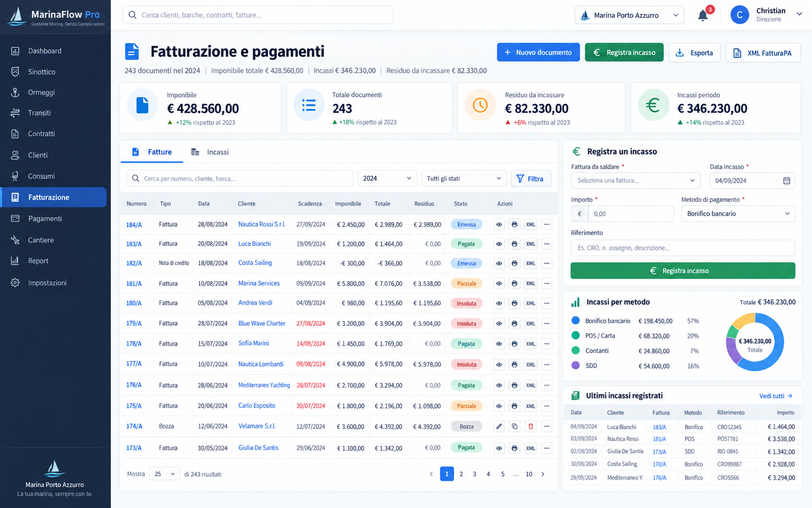Go to Ormeggi in the sidebar
This screenshot has width=812, height=508.
tap(53, 92)
